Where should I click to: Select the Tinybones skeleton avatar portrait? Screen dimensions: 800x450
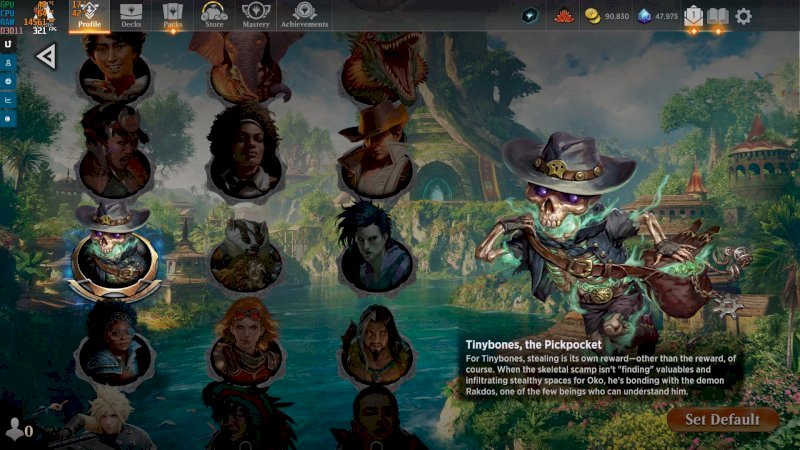click(114, 255)
